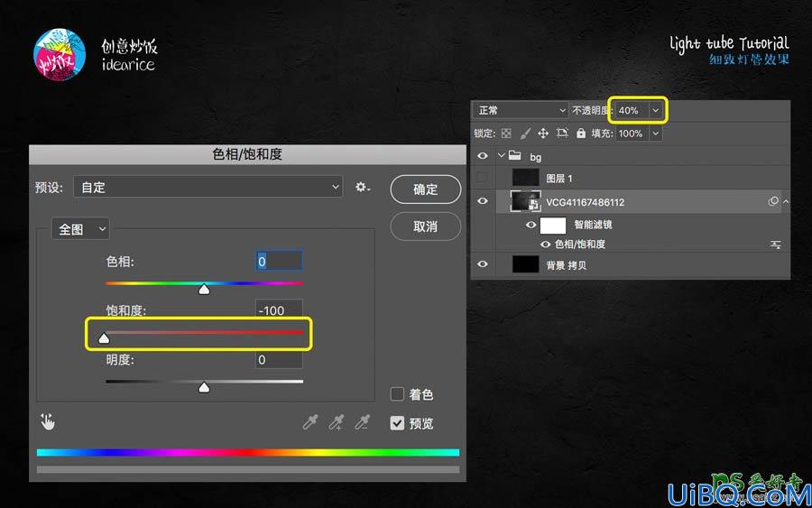Collapse the bg group chevron
The width and height of the screenshot is (812, 508).
coord(501,155)
